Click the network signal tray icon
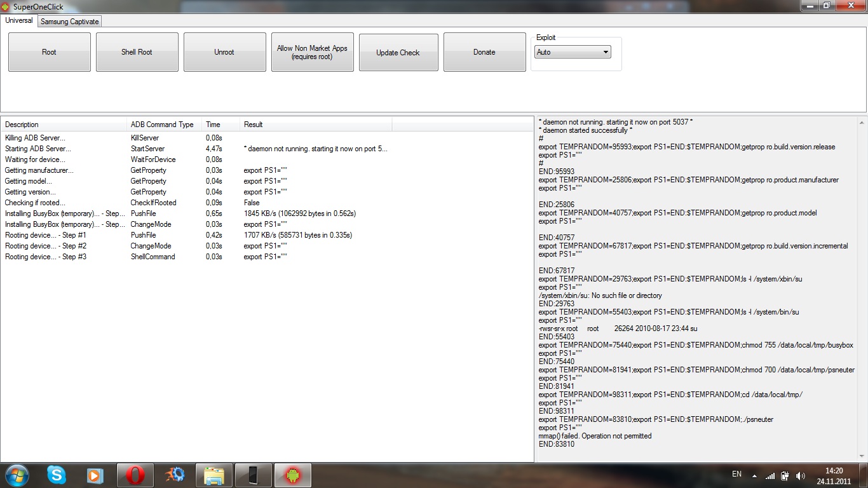Screen dimensions: 868x488 (x=770, y=475)
